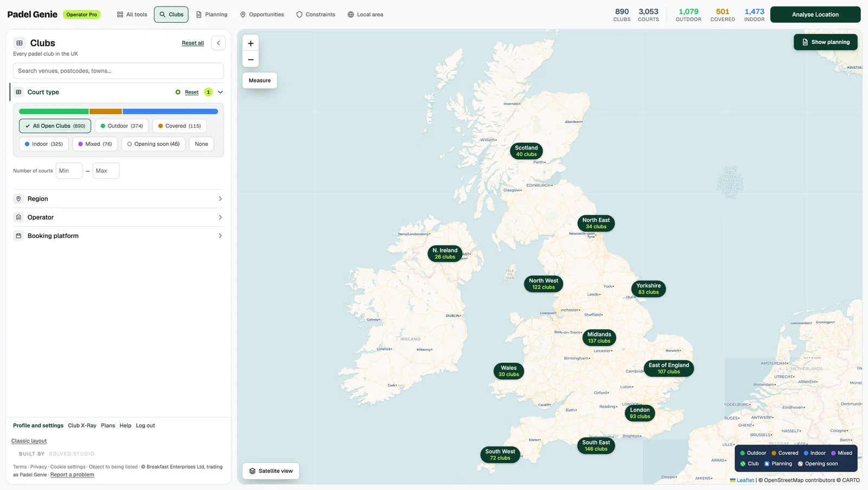Click the Region pin icon

[18, 199]
